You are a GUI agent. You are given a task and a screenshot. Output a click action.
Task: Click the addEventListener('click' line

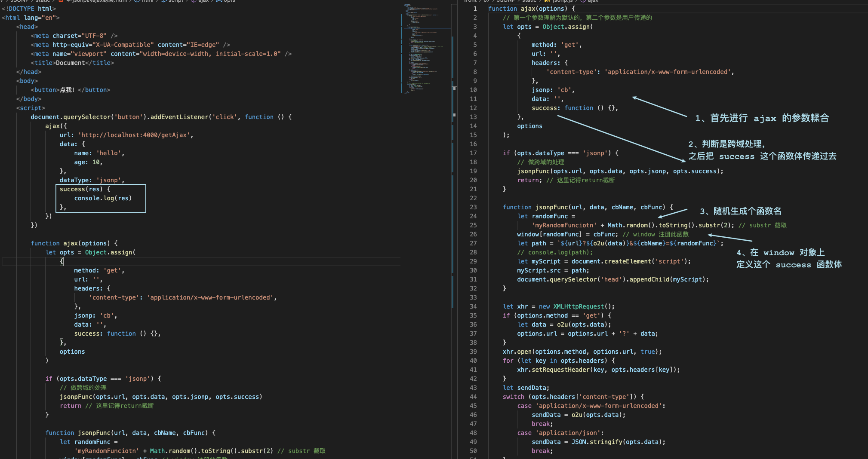click(161, 117)
